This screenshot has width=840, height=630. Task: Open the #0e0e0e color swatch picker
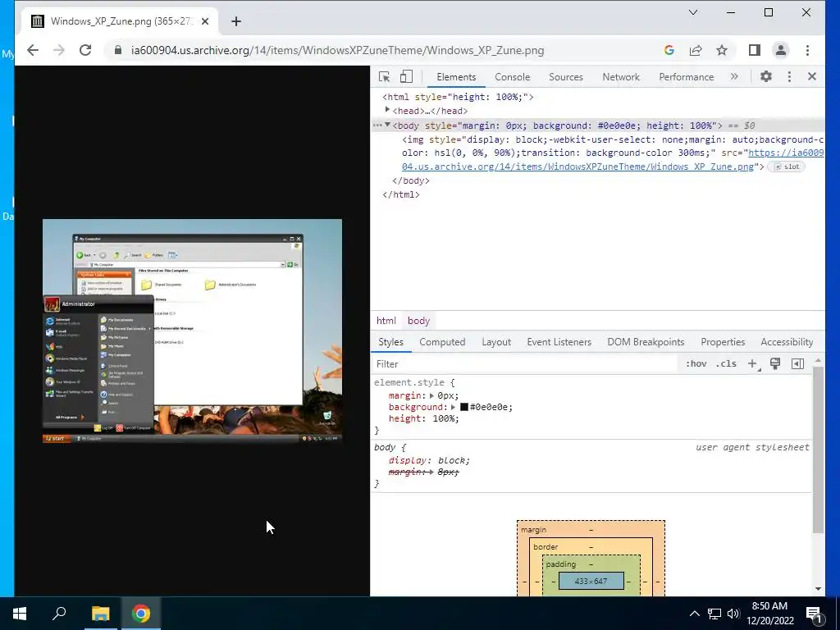pyautogui.click(x=464, y=407)
